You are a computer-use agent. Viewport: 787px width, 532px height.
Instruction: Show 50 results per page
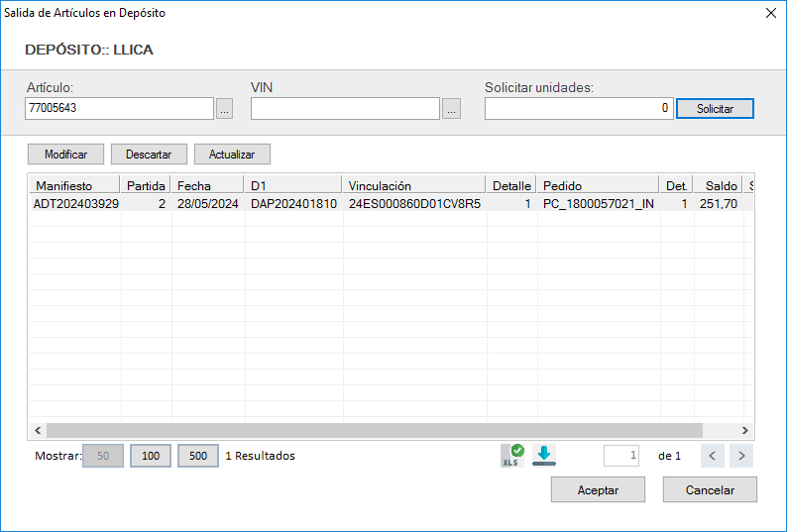coord(103,456)
